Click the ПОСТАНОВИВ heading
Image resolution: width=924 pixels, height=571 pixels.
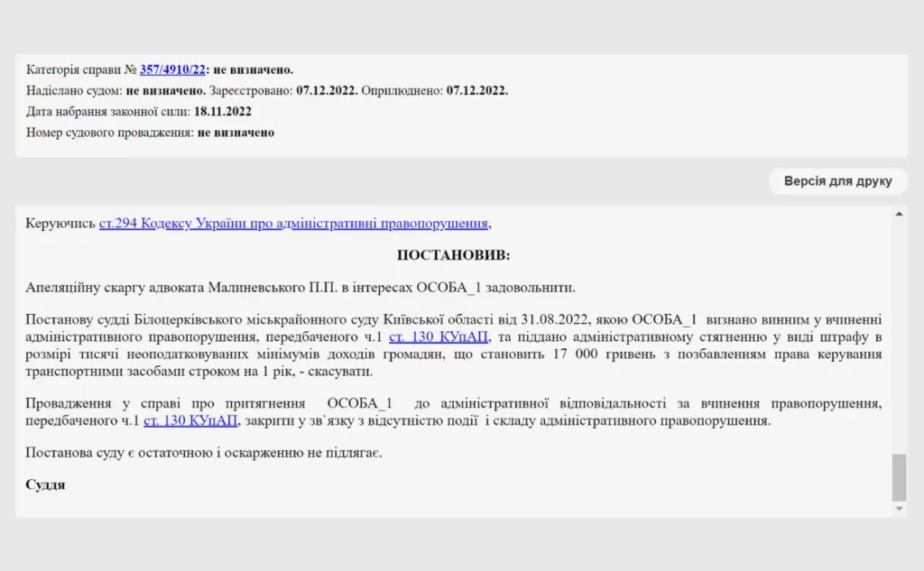tap(453, 255)
